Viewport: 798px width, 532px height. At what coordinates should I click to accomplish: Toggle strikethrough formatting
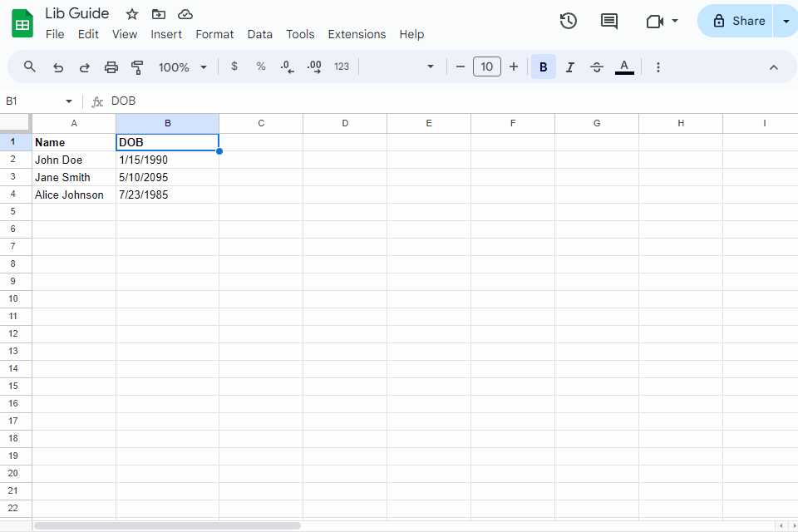[597, 67]
